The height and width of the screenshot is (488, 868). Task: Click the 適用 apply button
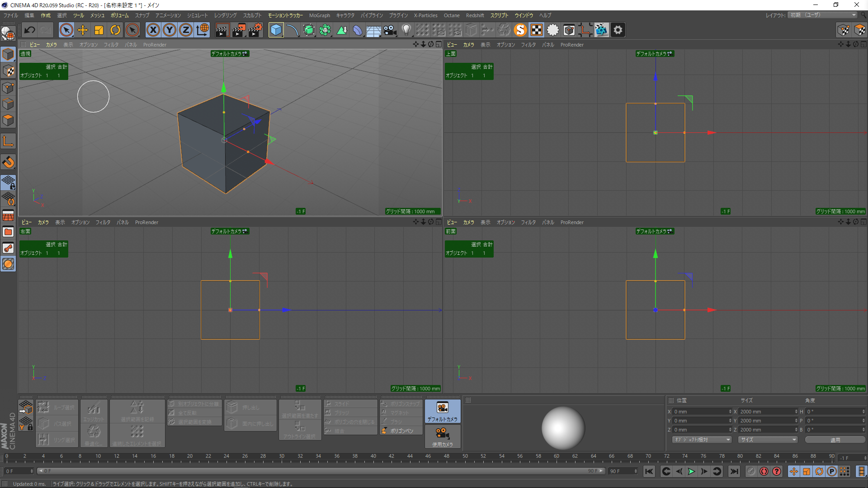point(835,440)
